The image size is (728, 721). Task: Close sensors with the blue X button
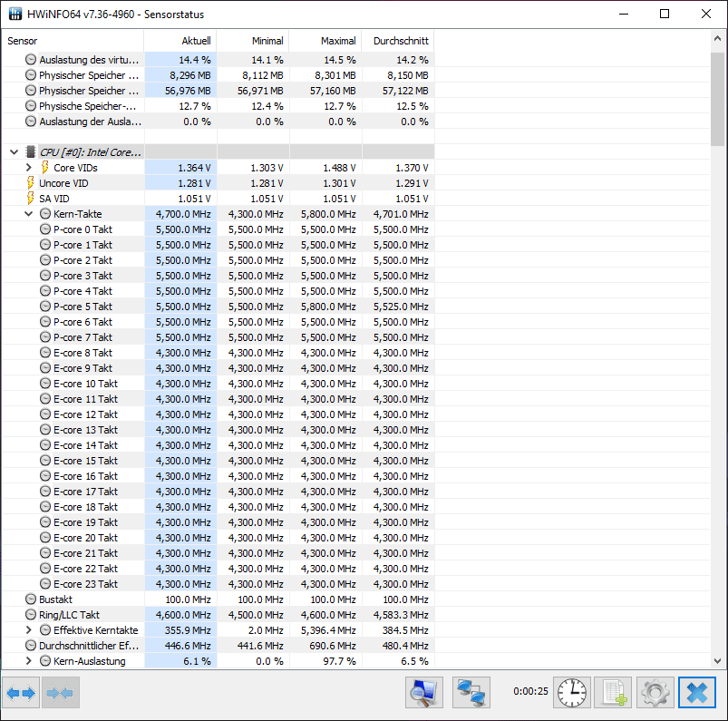coord(697,693)
